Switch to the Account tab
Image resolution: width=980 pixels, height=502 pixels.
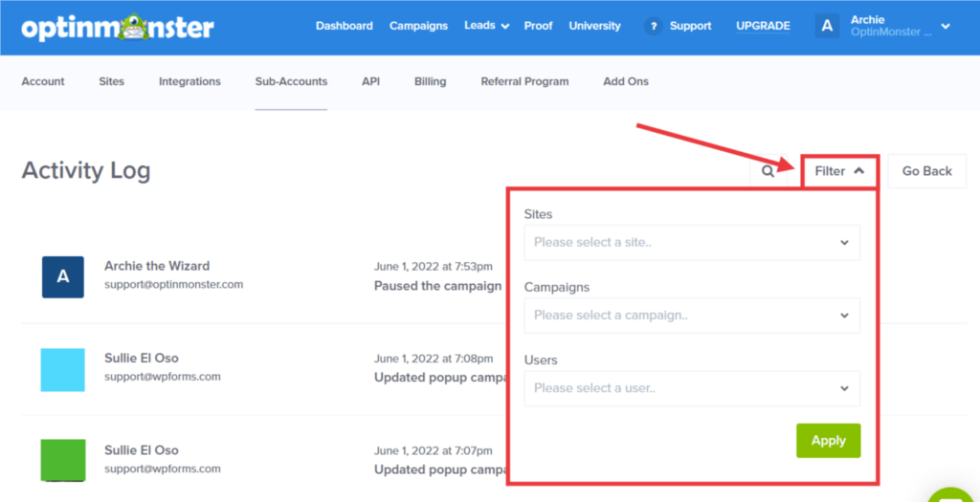coord(43,82)
